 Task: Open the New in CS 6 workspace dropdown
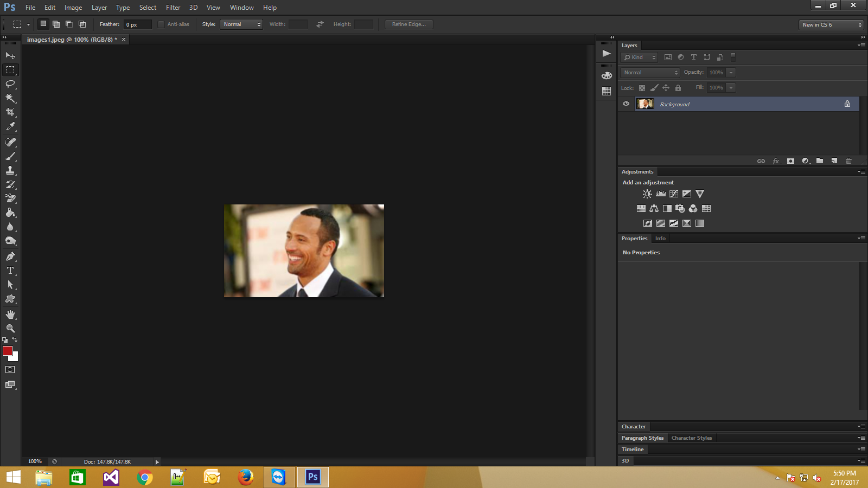pos(831,24)
